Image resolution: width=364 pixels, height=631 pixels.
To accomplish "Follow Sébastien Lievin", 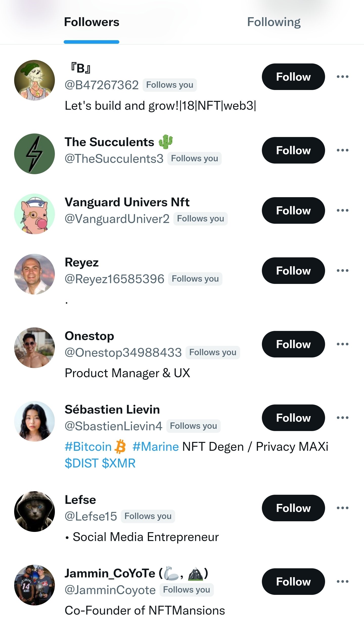I will (293, 418).
